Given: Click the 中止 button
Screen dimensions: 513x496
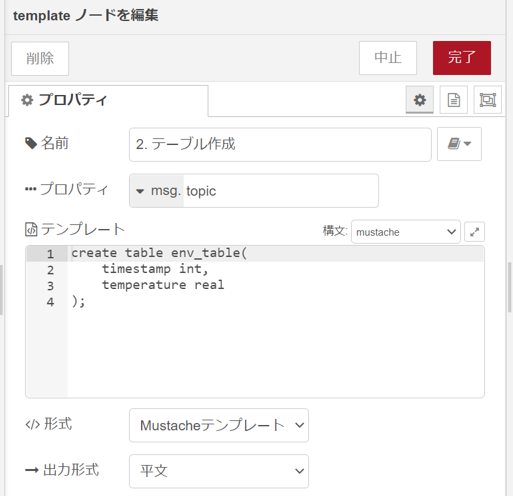Looking at the screenshot, I should point(388,58).
